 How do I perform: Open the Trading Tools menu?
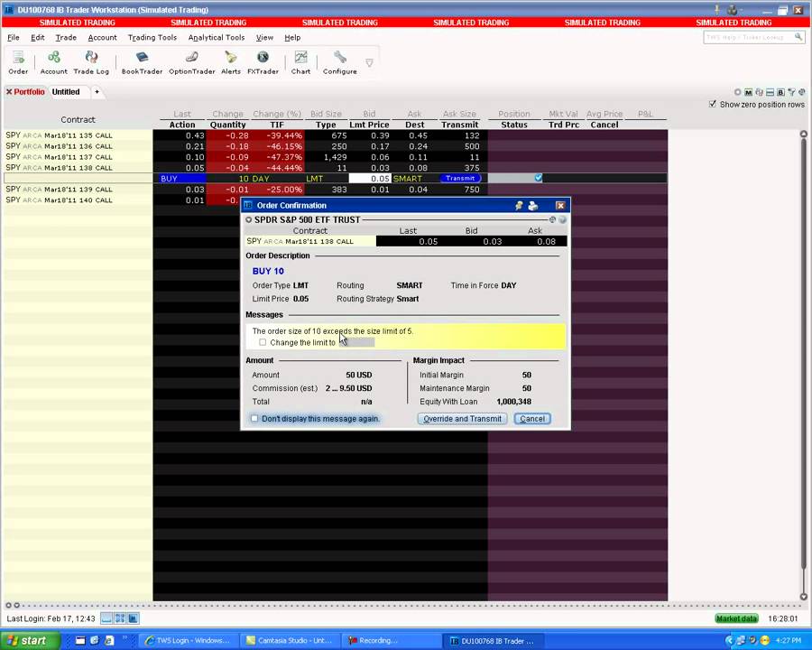point(152,37)
